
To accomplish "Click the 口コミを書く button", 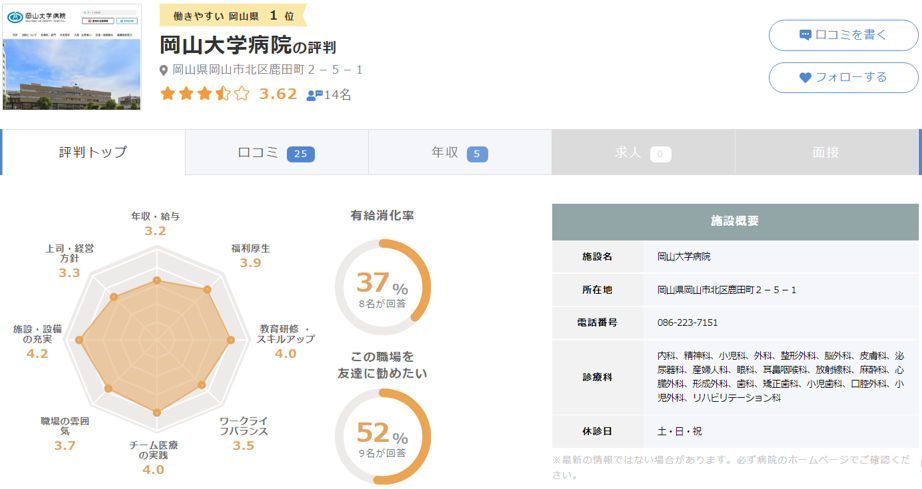I will [x=843, y=35].
